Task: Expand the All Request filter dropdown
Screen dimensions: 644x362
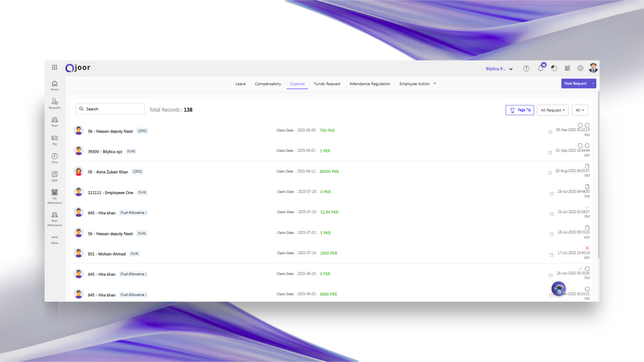Action: pyautogui.click(x=552, y=110)
